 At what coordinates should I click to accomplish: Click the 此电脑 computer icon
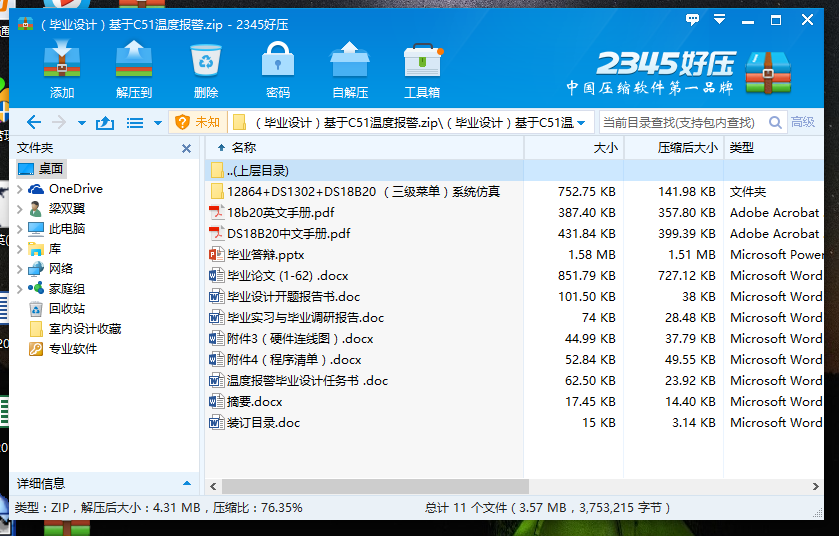36,229
